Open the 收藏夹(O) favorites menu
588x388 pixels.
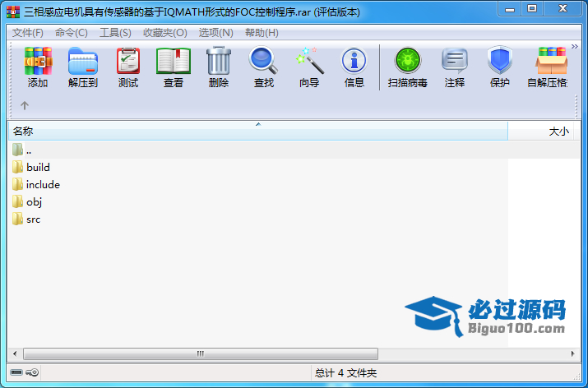[165, 33]
